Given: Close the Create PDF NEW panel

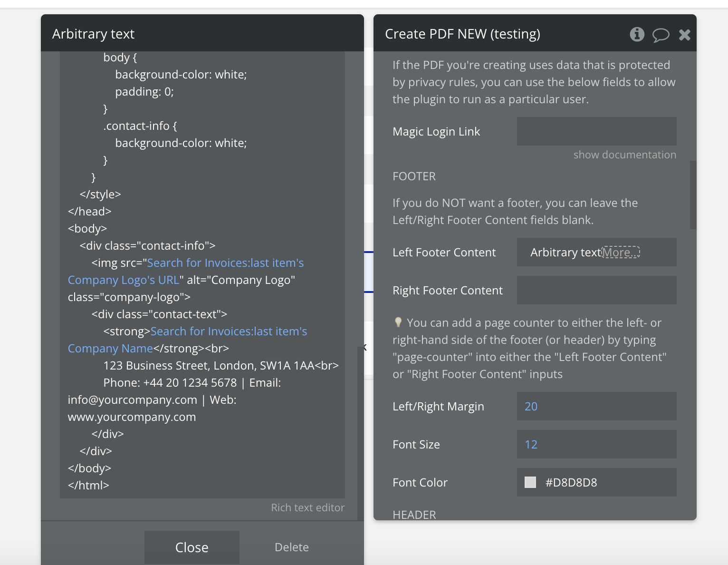Looking at the screenshot, I should tap(684, 35).
